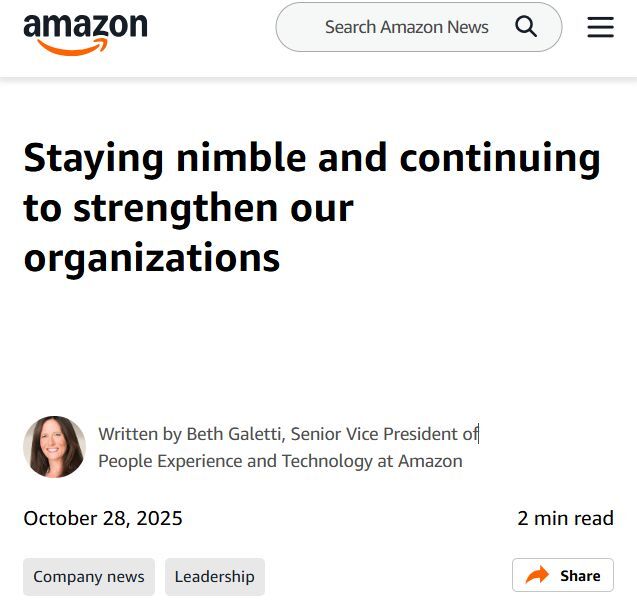Select the Leadership topic tag
The height and width of the screenshot is (612, 637).
[x=214, y=577]
